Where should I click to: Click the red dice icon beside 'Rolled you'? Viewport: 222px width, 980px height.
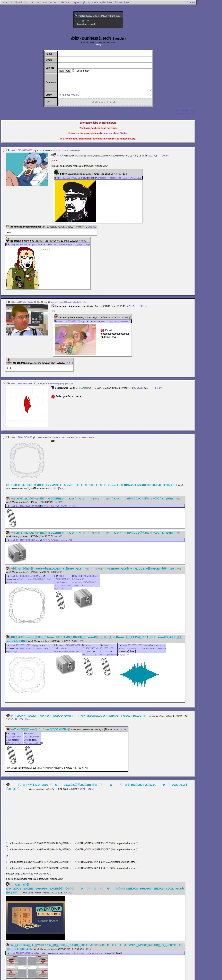53,396
